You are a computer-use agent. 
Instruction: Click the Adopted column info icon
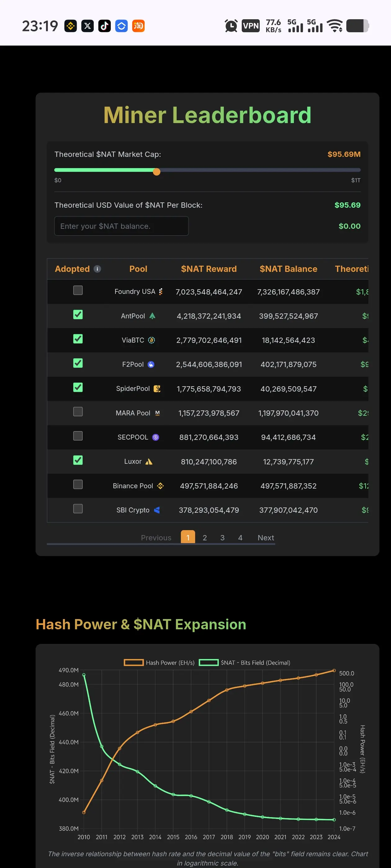pos(97,269)
